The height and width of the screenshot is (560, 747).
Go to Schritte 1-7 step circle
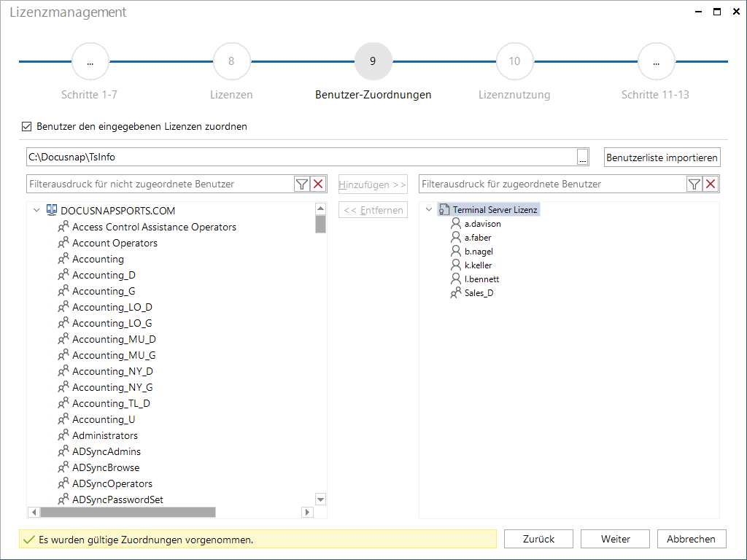pyautogui.click(x=90, y=61)
